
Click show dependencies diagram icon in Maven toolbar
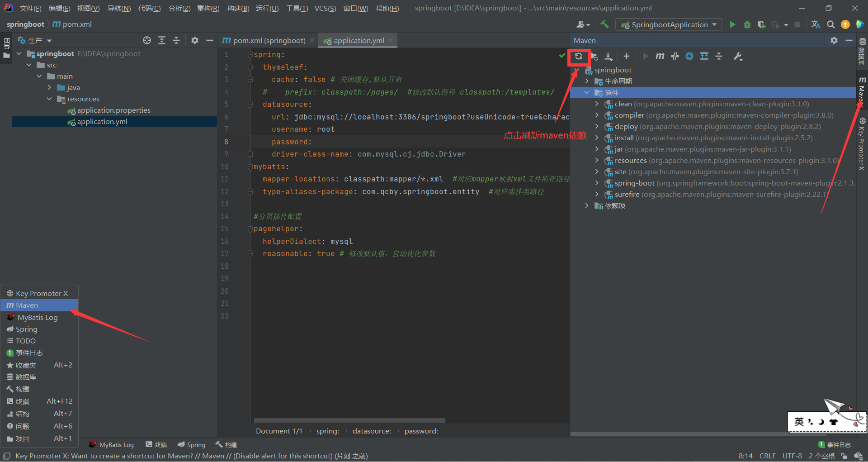pyautogui.click(x=704, y=56)
